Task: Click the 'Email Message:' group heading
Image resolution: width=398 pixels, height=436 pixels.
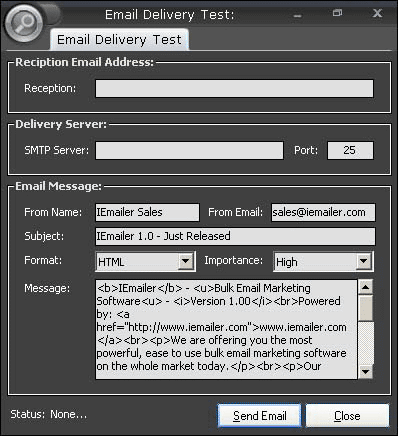Action: tap(58, 186)
